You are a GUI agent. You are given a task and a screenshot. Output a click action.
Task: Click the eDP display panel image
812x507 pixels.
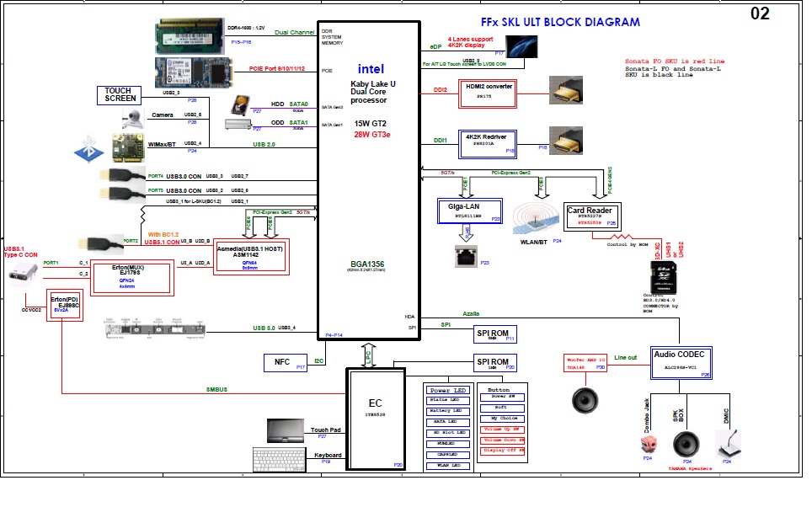pyautogui.click(x=521, y=46)
